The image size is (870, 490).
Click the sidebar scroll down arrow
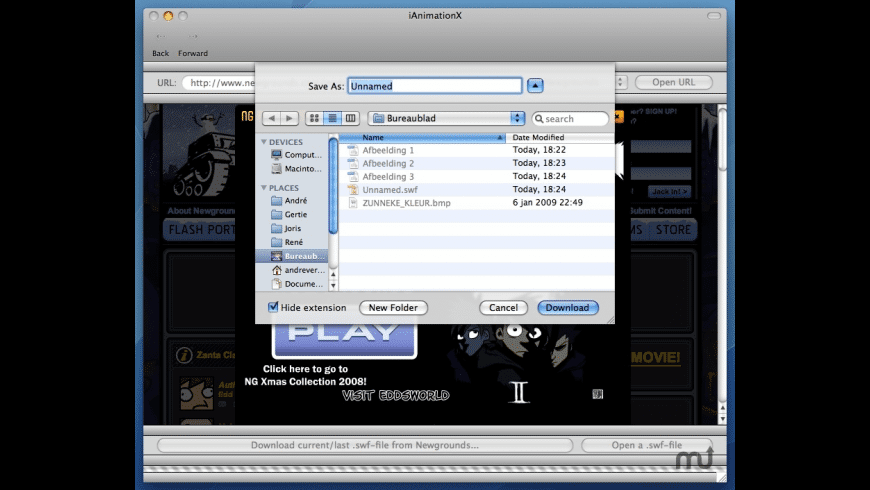pos(333,286)
